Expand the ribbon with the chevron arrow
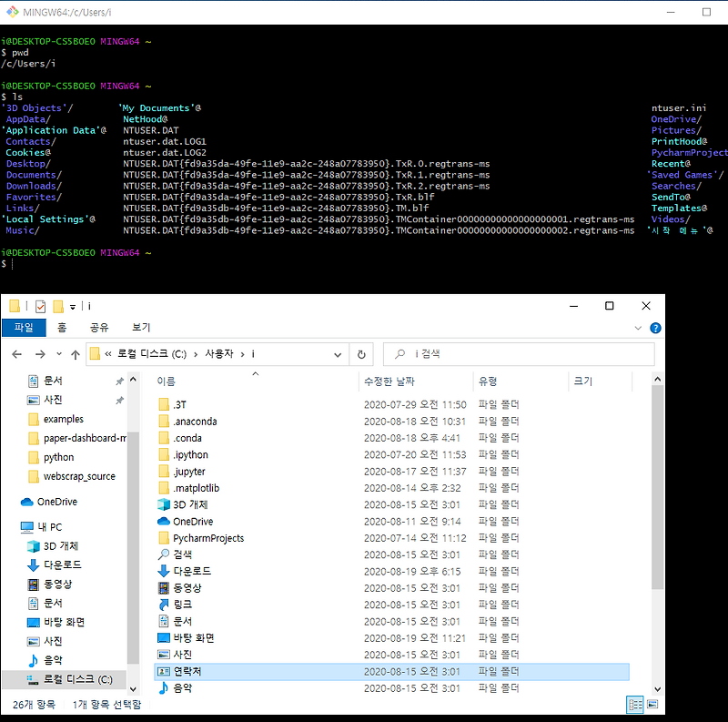This screenshot has height=722, width=728. click(640, 328)
